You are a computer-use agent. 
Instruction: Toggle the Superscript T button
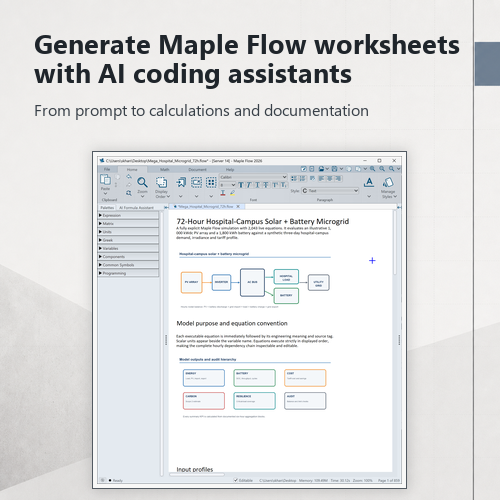[275, 185]
